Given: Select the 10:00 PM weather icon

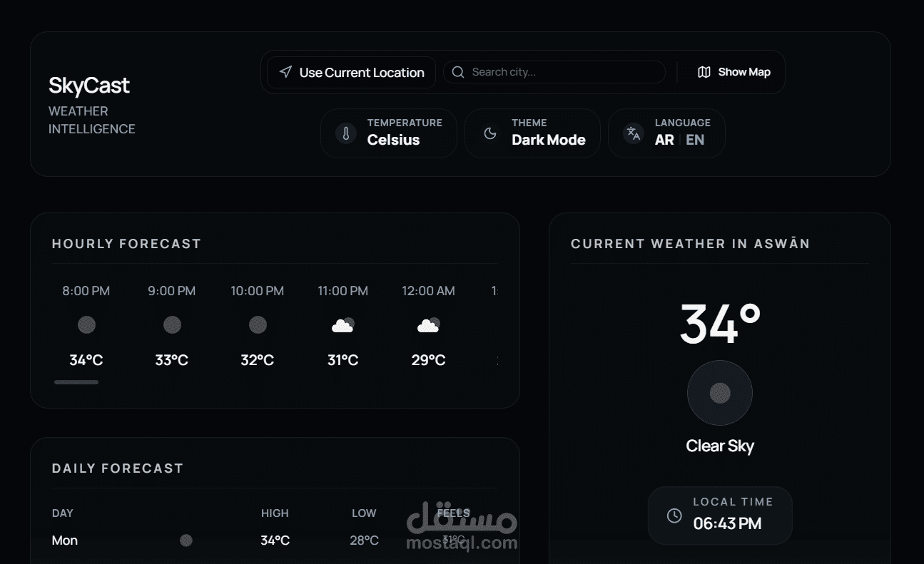Looking at the screenshot, I should click(258, 325).
